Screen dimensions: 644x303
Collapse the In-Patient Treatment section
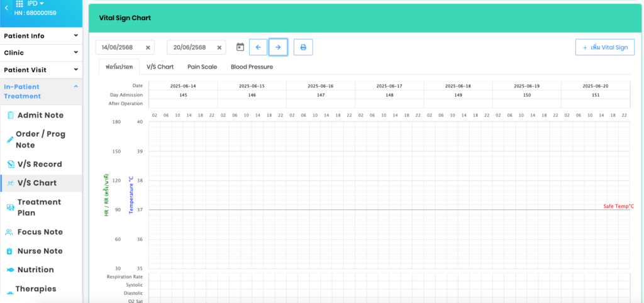pyautogui.click(x=75, y=87)
